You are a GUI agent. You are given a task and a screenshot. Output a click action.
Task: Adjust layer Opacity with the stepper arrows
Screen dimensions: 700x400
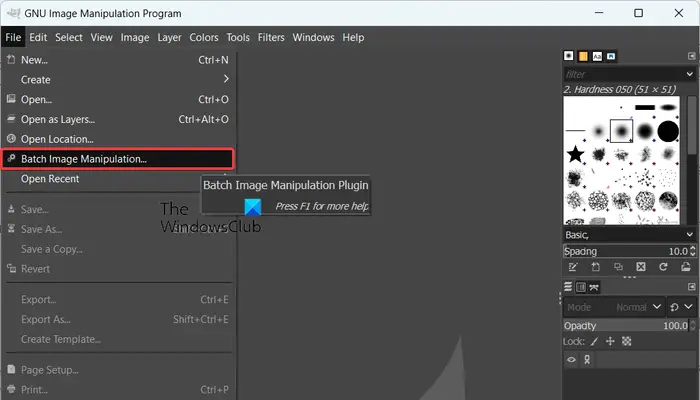point(692,326)
